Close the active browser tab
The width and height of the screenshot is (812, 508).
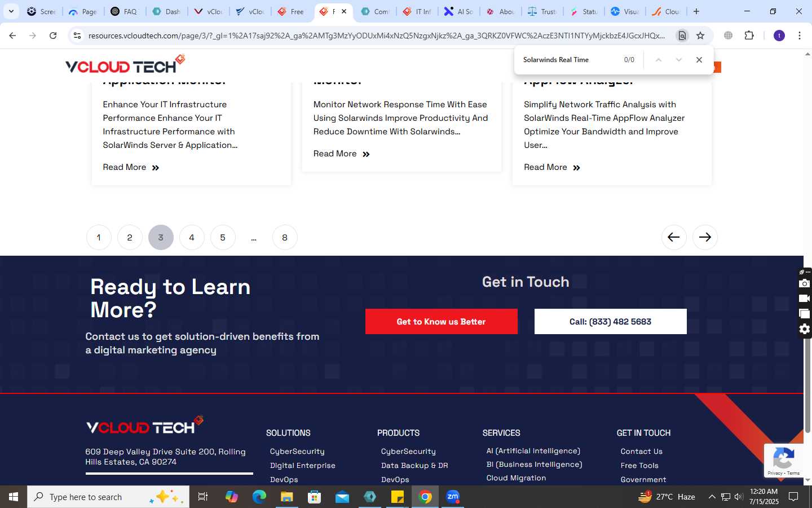click(344, 11)
